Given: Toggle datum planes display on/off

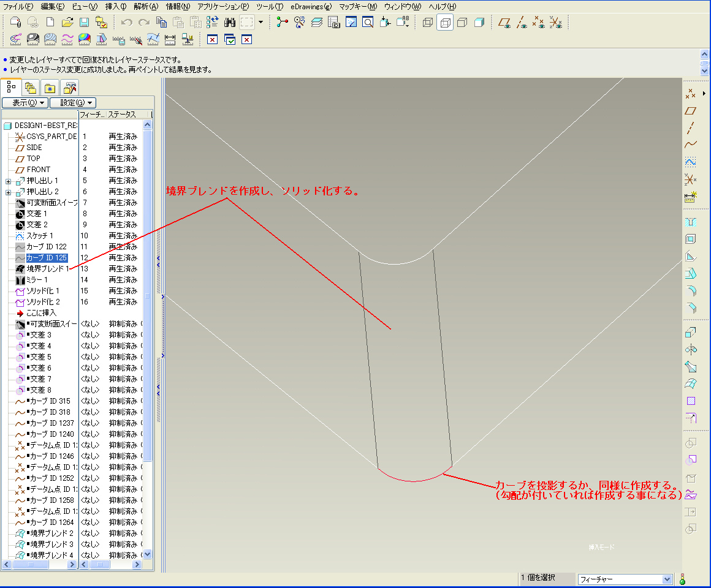Looking at the screenshot, I should coord(504,23).
